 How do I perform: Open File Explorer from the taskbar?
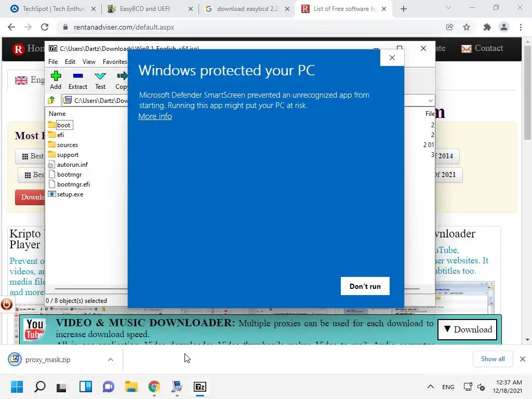pos(131,387)
